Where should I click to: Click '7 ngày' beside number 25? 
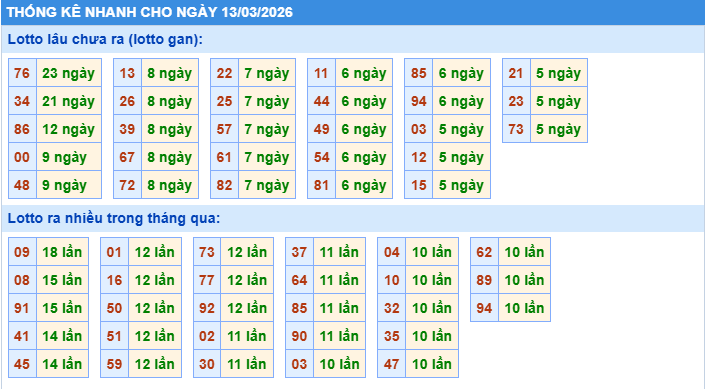click(266, 101)
